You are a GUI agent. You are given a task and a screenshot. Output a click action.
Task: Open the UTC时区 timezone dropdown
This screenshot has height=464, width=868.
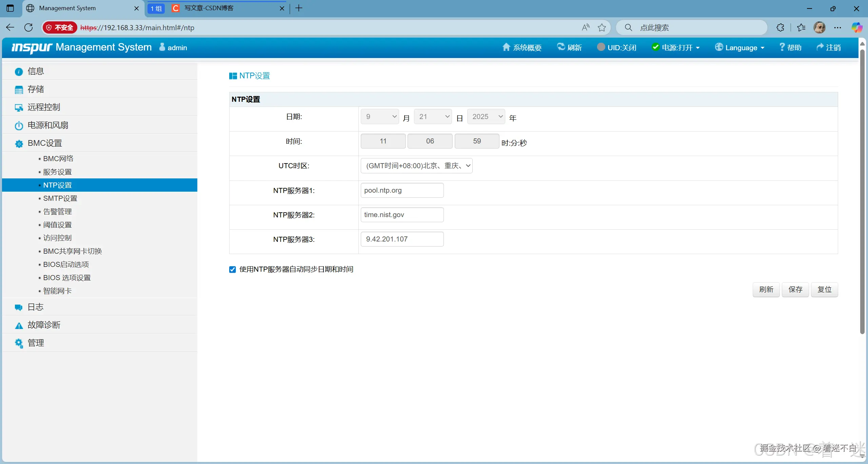(x=416, y=166)
